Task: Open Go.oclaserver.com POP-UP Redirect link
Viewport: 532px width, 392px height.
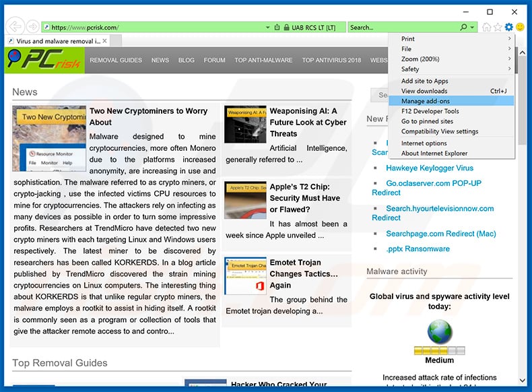Action: click(x=426, y=188)
